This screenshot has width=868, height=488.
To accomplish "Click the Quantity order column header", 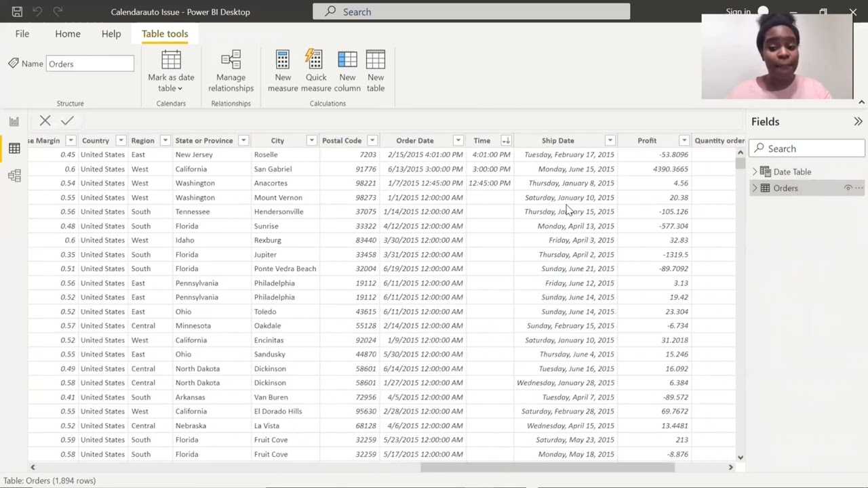I will pos(719,140).
